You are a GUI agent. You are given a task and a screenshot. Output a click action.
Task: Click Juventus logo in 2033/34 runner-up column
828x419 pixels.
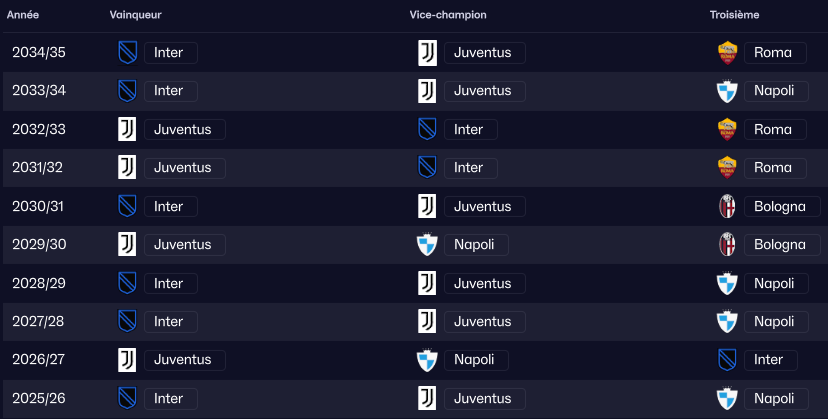tap(427, 91)
